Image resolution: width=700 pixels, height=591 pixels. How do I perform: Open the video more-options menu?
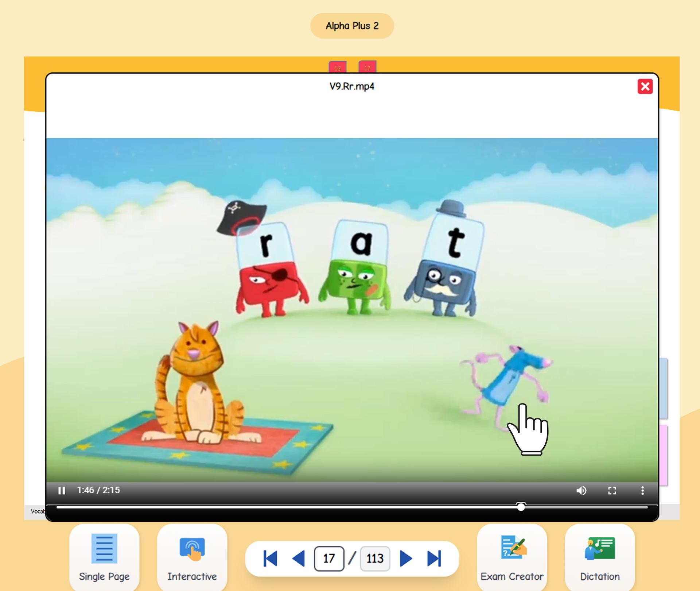click(642, 490)
